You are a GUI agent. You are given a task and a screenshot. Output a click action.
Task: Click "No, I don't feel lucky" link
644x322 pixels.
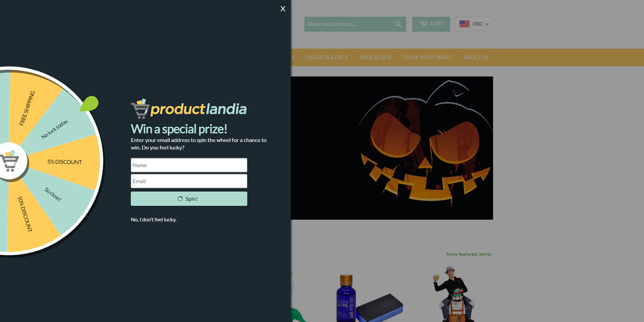click(x=154, y=219)
